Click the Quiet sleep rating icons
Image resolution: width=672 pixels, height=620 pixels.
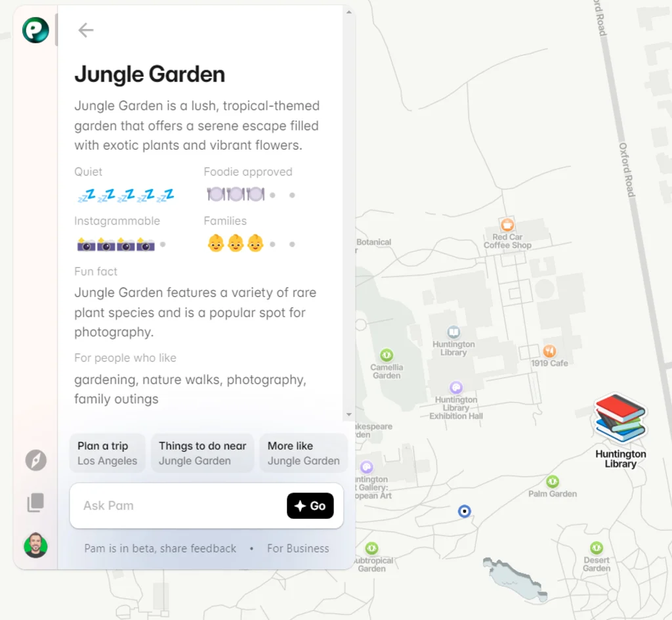(x=125, y=196)
